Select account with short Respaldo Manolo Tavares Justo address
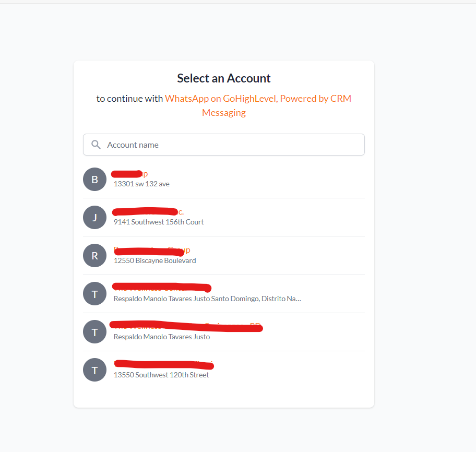The height and width of the screenshot is (452, 476). tap(224, 332)
